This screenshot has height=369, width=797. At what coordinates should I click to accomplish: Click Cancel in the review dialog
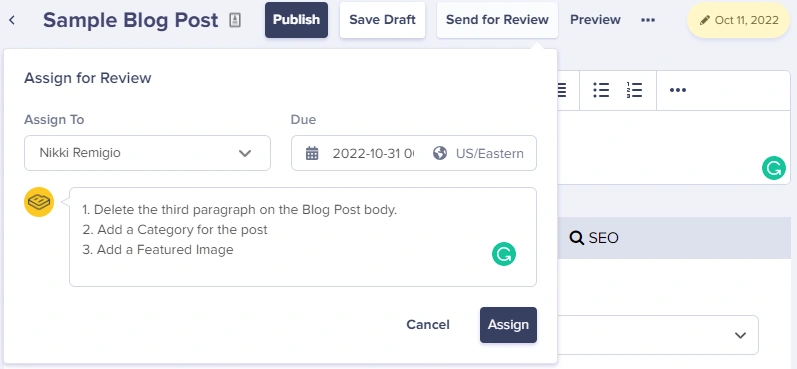coord(428,325)
